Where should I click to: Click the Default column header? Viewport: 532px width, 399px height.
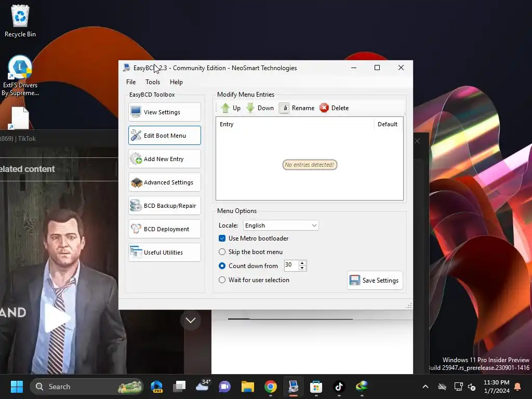tap(388, 124)
